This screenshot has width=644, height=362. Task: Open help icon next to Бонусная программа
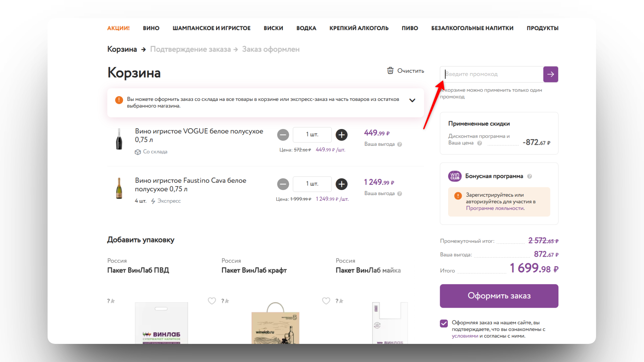click(x=529, y=176)
